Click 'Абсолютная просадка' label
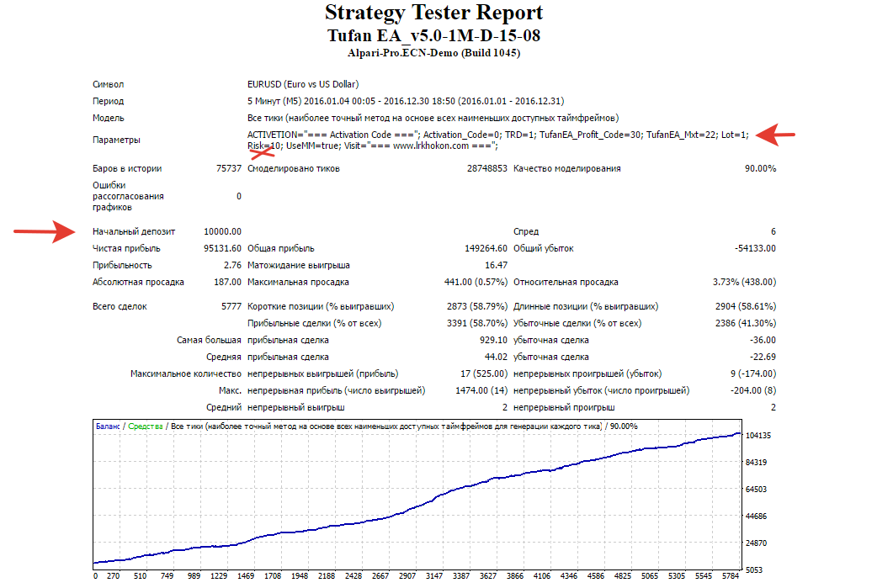Viewport: 893px width, 588px height. (138, 283)
